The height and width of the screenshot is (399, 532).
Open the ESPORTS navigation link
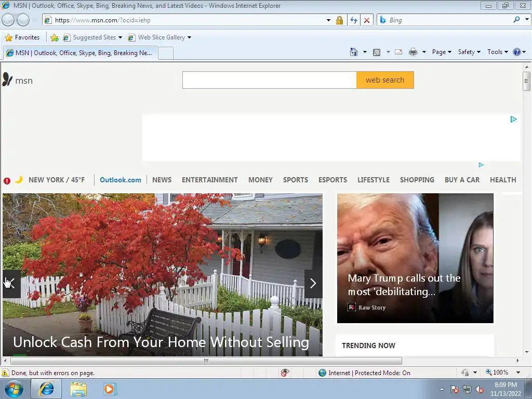[332, 180]
